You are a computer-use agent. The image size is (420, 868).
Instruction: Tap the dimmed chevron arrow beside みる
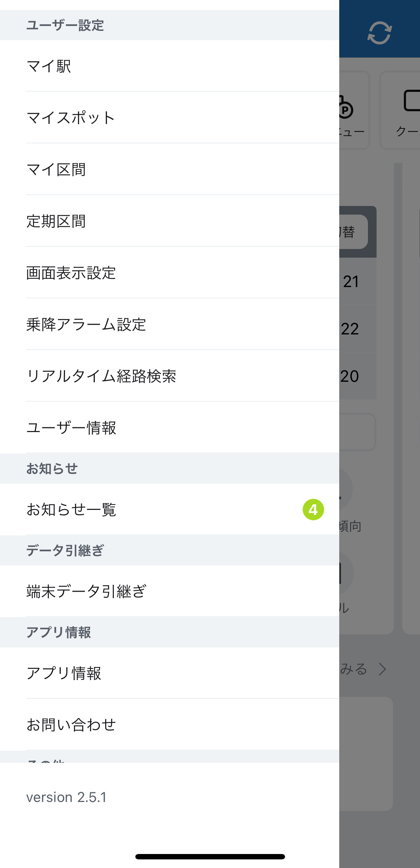tap(383, 669)
